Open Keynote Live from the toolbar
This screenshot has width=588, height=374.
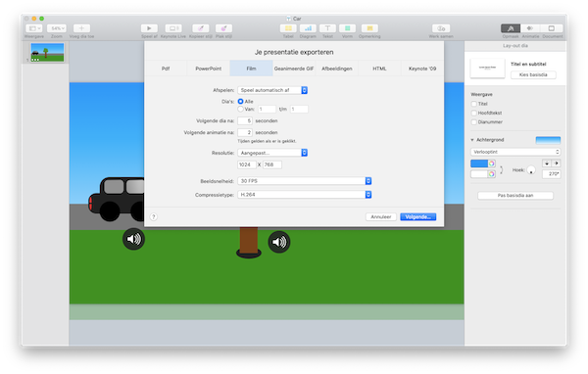172,28
